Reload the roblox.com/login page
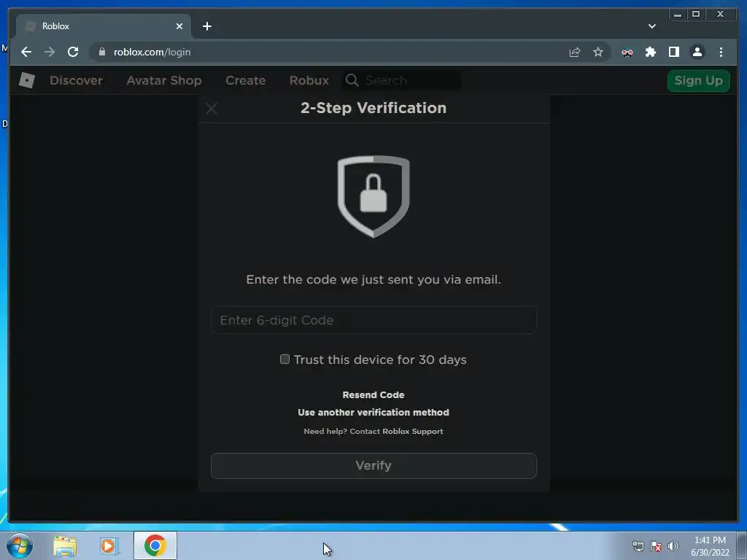747x560 pixels. (73, 52)
